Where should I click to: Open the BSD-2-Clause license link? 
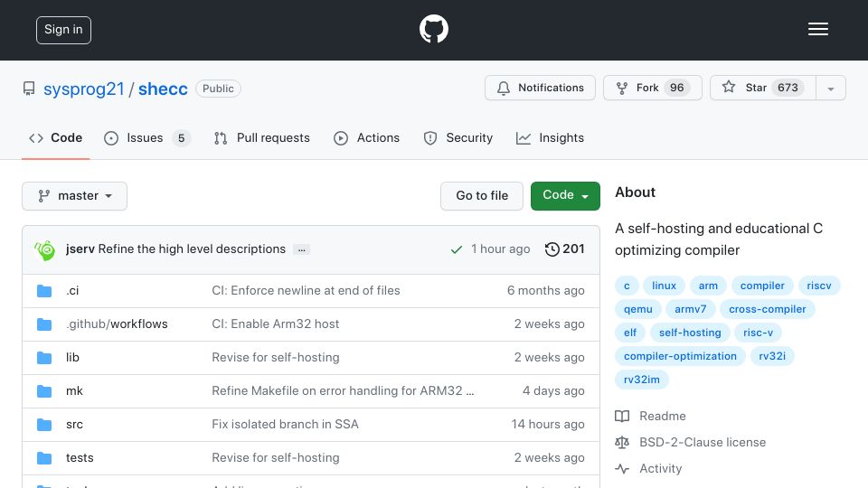pyautogui.click(x=703, y=442)
